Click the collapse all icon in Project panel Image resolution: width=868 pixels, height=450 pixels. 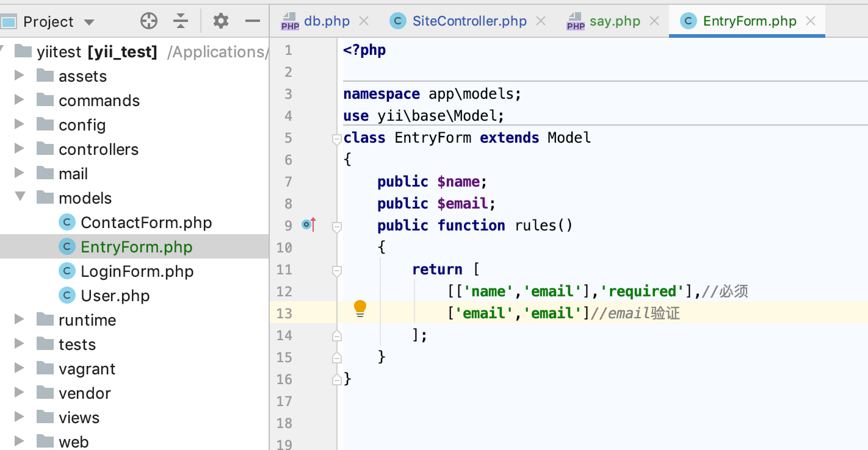click(x=181, y=21)
